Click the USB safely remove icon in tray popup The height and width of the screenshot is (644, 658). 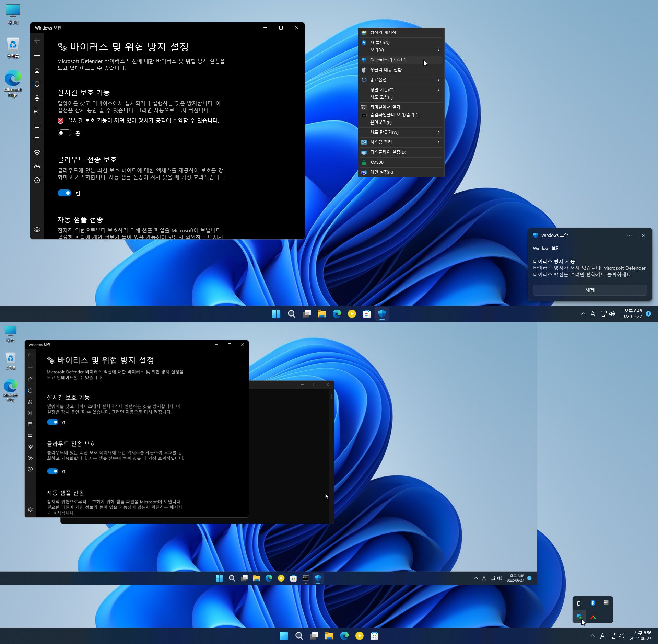pos(579,603)
